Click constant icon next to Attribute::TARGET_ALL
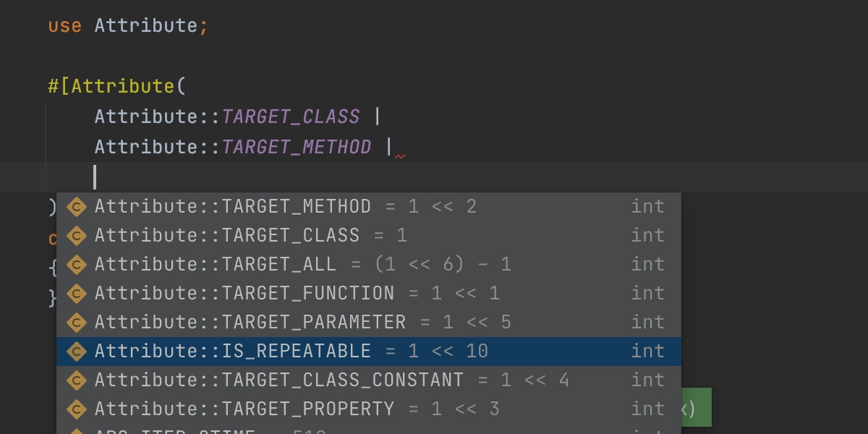This screenshot has width=868, height=434. [x=77, y=265]
